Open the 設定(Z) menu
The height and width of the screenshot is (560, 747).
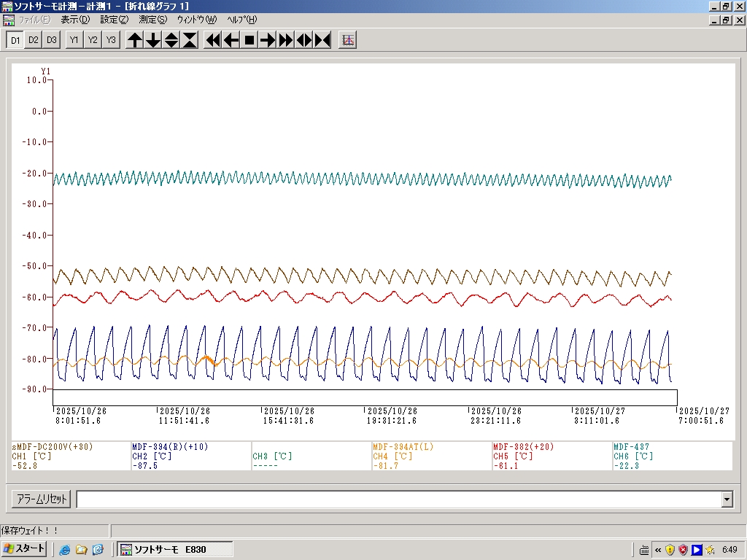[x=114, y=20]
